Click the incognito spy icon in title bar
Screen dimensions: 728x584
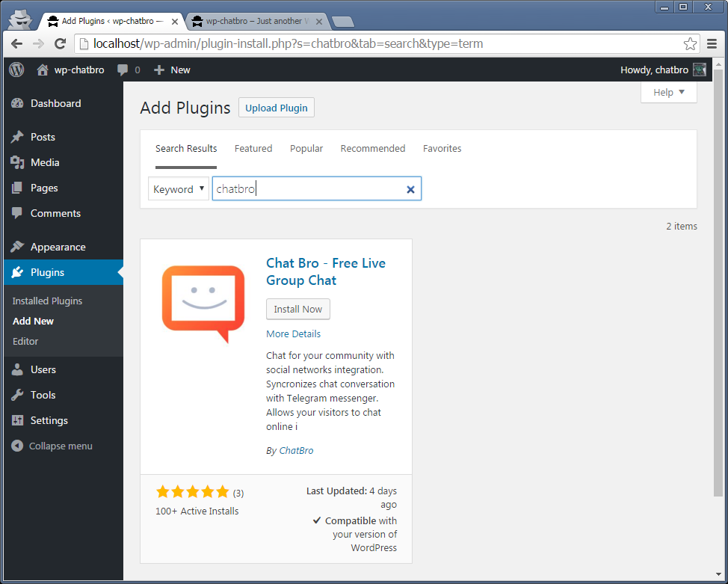(x=20, y=19)
